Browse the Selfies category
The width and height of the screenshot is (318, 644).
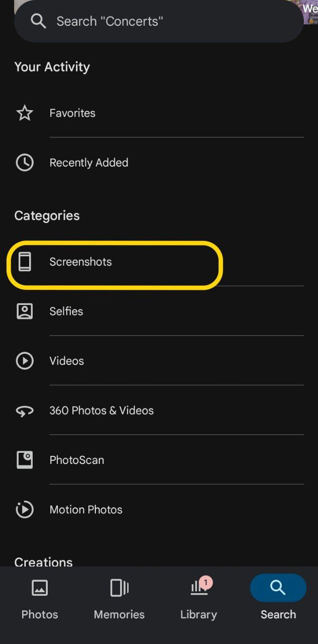[66, 311]
